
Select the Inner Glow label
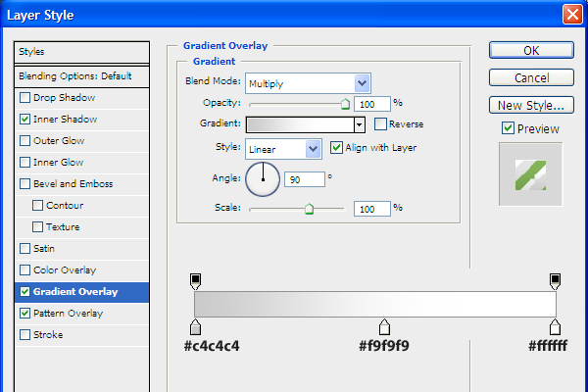58,163
